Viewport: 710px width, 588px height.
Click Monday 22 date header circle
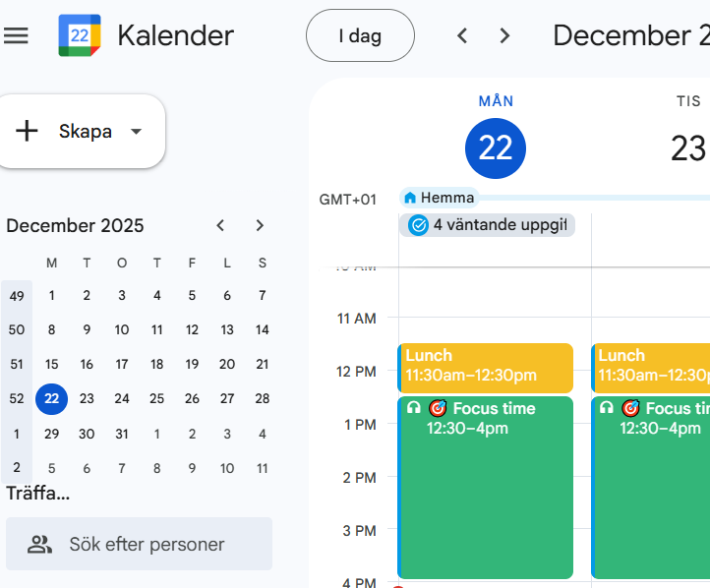pos(496,148)
